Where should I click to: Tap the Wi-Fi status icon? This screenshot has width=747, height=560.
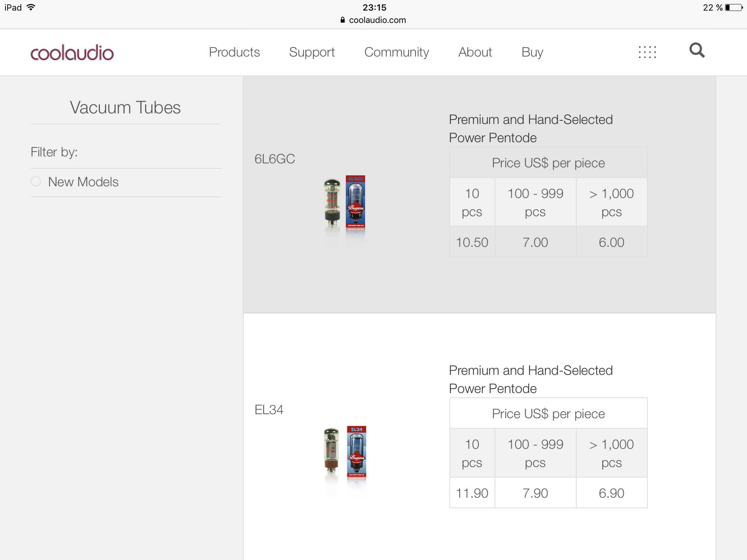tap(31, 7)
